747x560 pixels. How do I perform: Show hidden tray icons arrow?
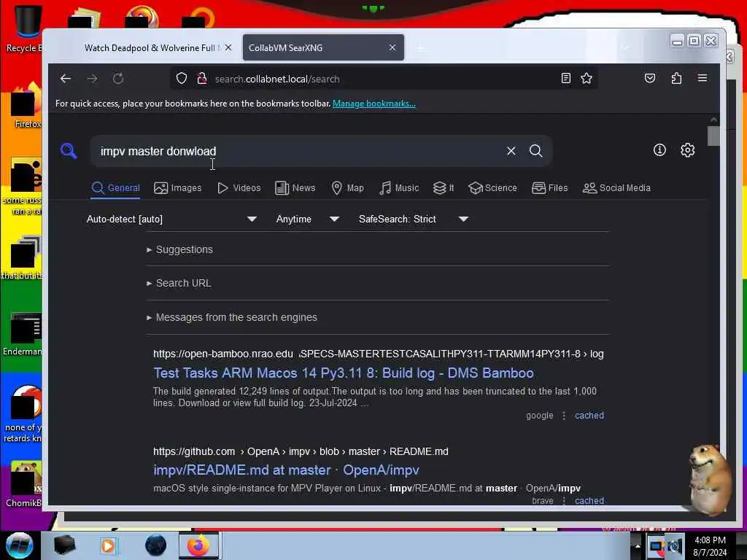click(638, 546)
